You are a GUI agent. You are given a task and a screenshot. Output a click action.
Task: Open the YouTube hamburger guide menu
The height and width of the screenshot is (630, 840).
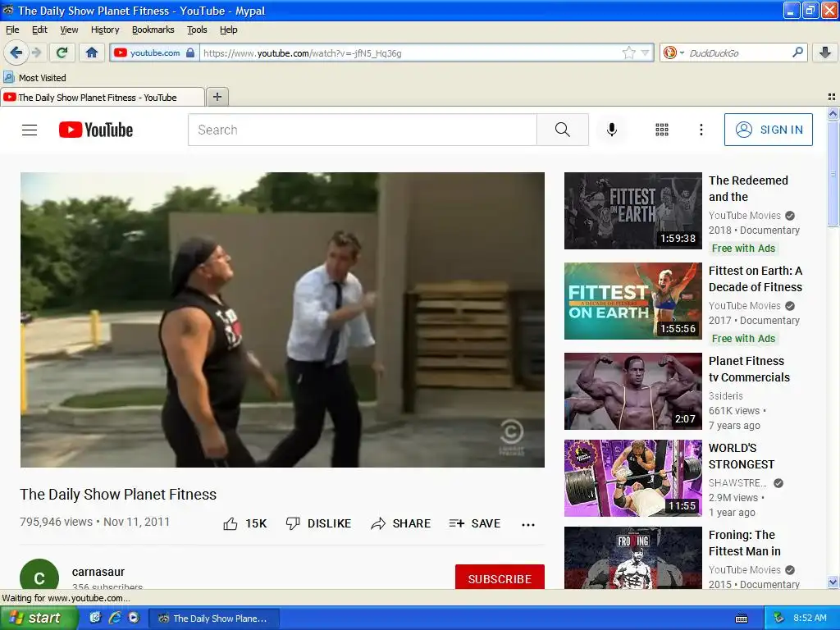click(x=30, y=130)
